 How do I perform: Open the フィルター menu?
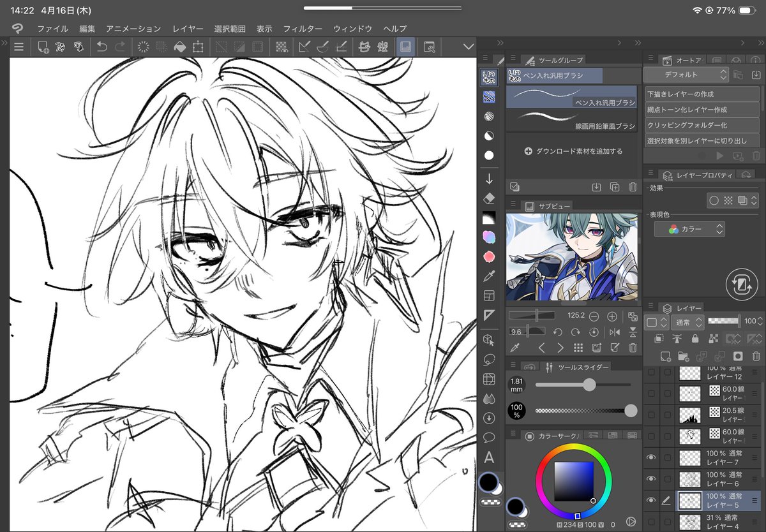tap(303, 29)
